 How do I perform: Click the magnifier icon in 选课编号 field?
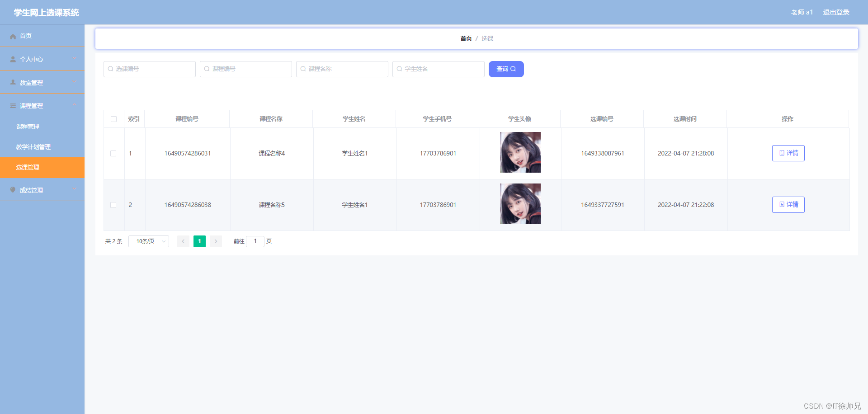[x=111, y=69]
